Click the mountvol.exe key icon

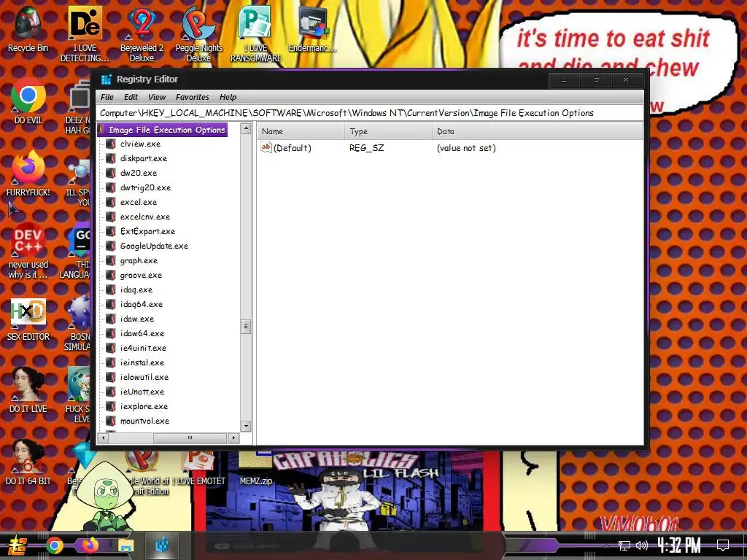click(x=111, y=421)
